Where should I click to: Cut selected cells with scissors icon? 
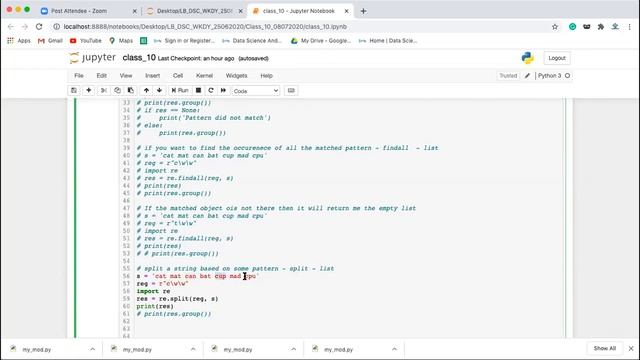104,90
